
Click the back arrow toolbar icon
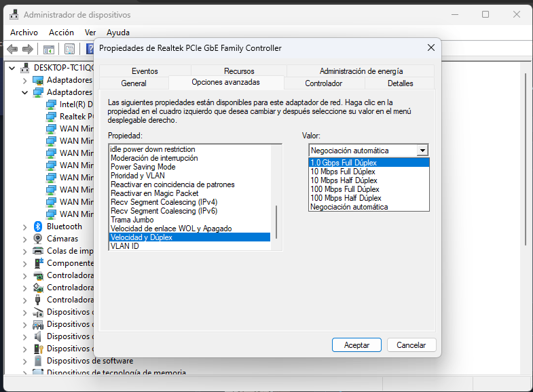(x=12, y=49)
